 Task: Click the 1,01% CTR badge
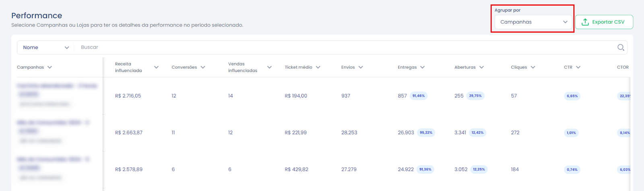[x=572, y=133]
